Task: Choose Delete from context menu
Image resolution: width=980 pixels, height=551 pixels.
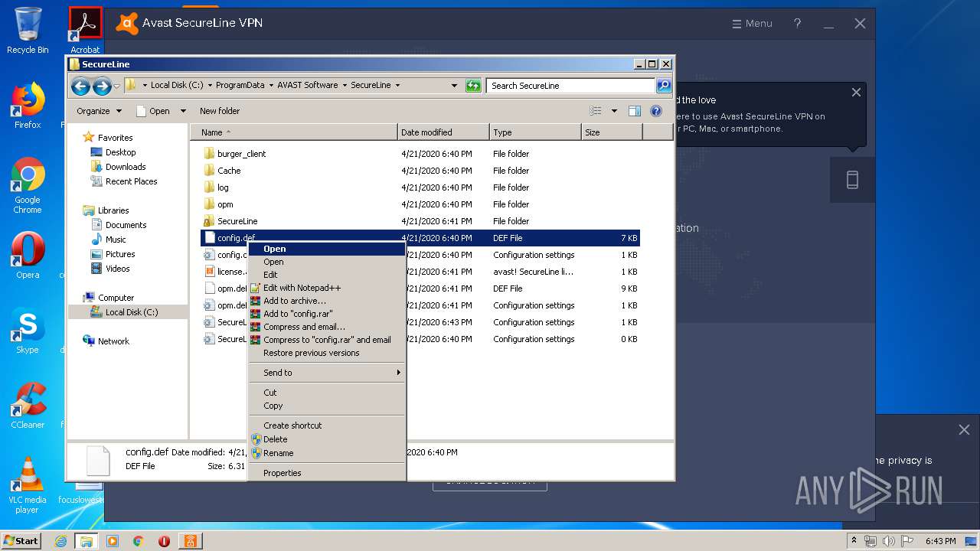Action: tap(327, 439)
